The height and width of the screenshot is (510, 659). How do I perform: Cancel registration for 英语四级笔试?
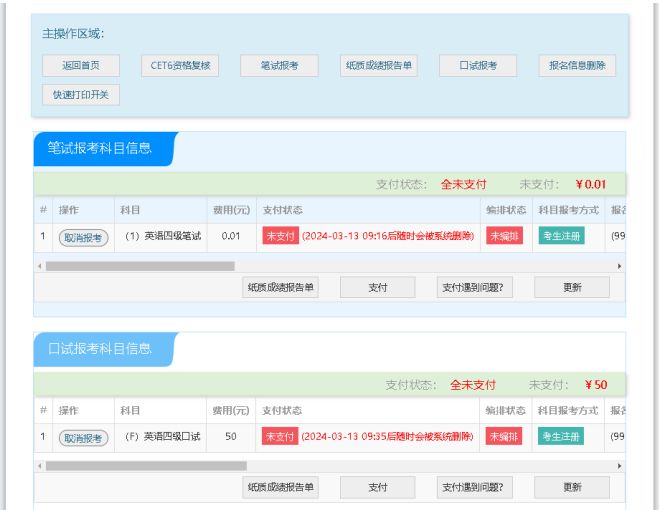tap(83, 238)
